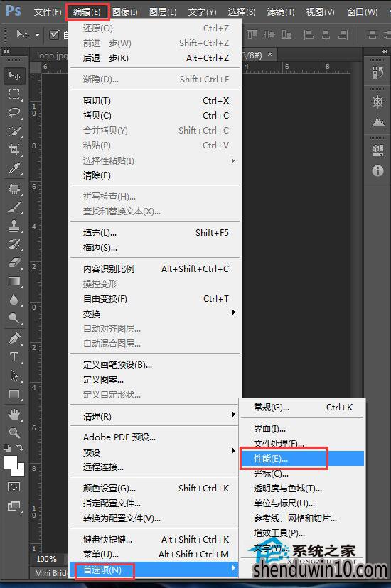Choose General preferences Ctrl+K

click(x=301, y=407)
